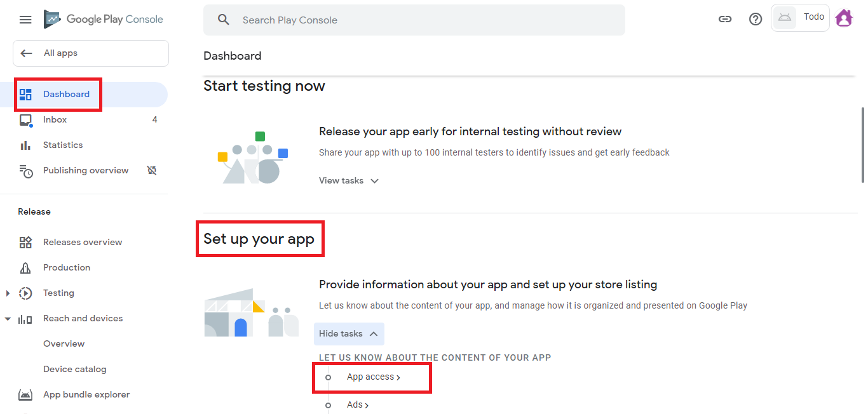Screen dimensions: 868x414
Task: Open the help question mark icon
Action: point(756,19)
